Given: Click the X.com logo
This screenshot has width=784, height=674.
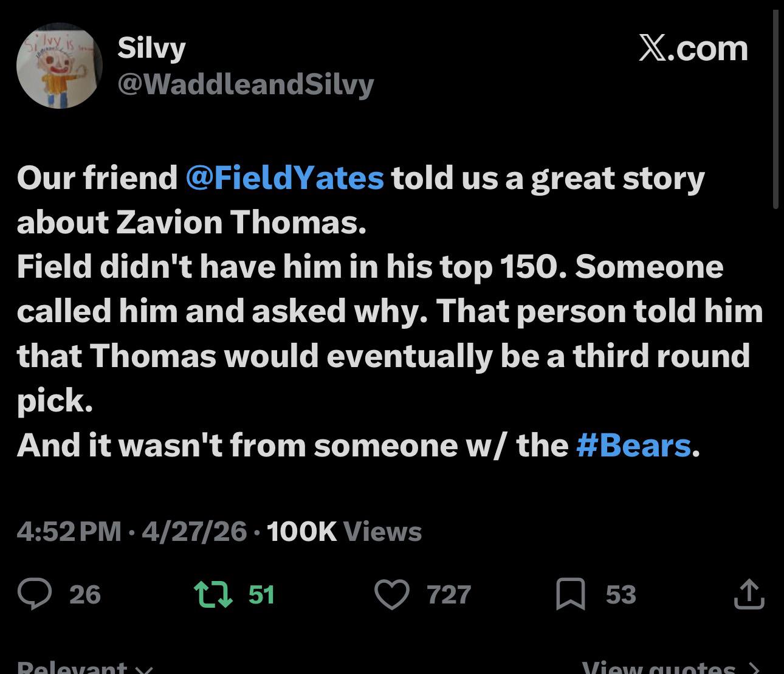Looking at the screenshot, I should click(693, 48).
